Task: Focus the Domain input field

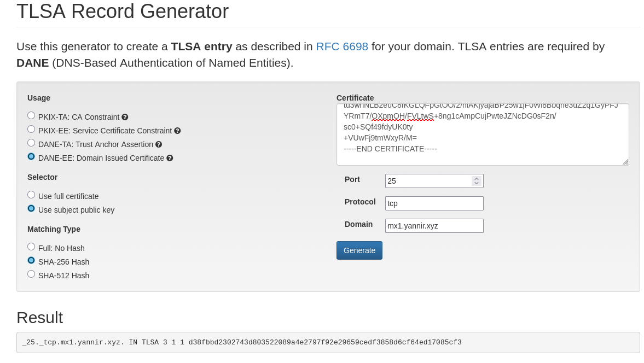Action: click(x=434, y=226)
